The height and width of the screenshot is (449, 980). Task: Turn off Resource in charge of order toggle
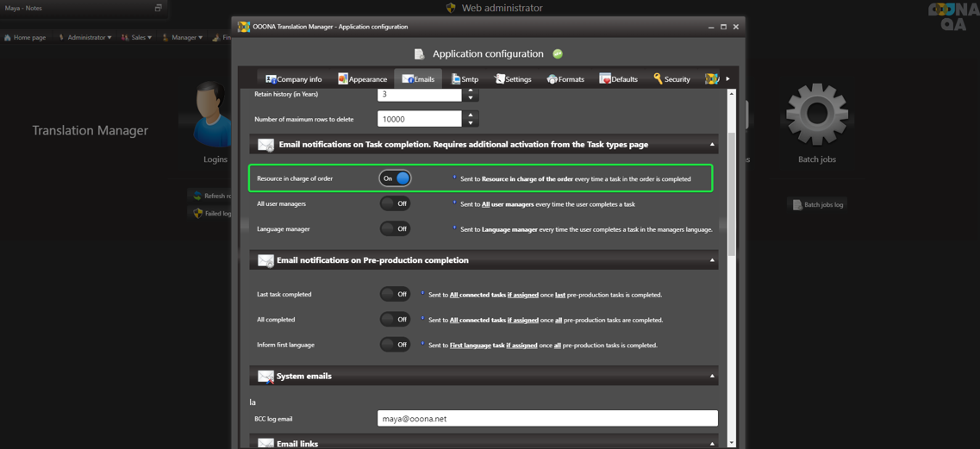pos(395,178)
